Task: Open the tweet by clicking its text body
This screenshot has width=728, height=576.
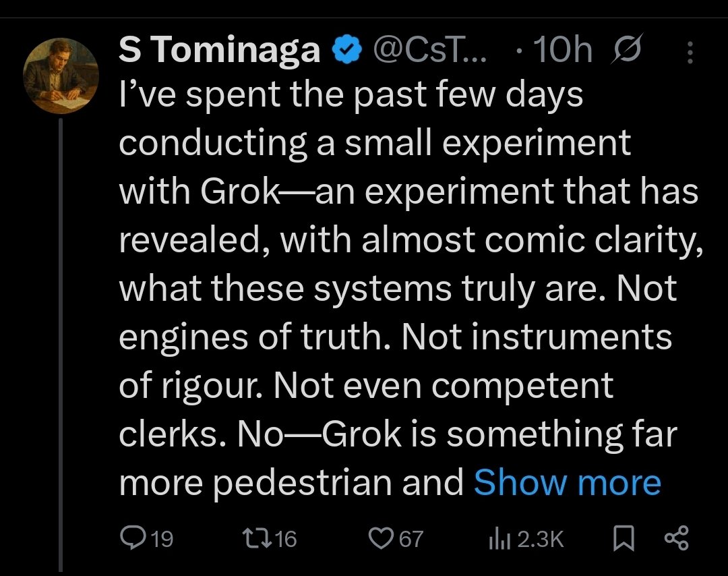Action: [x=404, y=290]
